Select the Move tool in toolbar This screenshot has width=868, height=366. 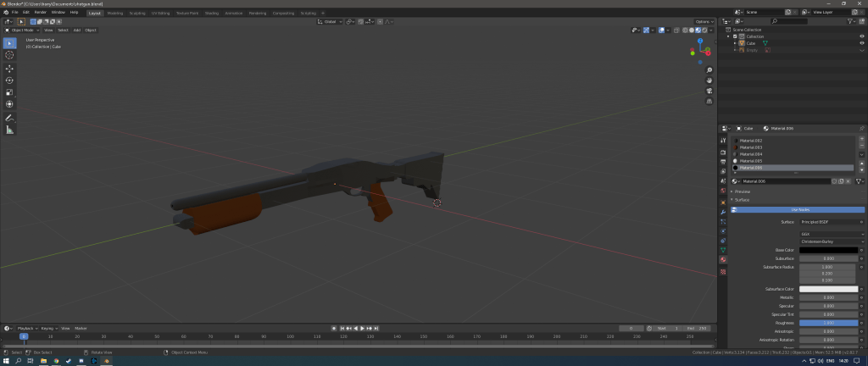coord(9,69)
